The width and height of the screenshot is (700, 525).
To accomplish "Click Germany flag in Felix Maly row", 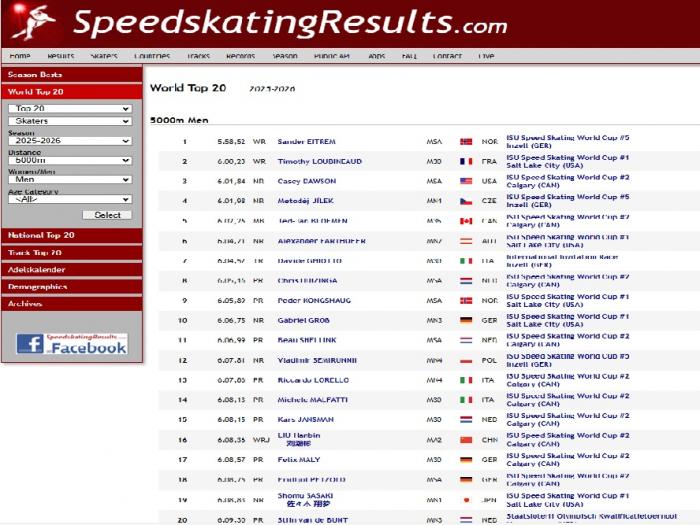I will [466, 460].
